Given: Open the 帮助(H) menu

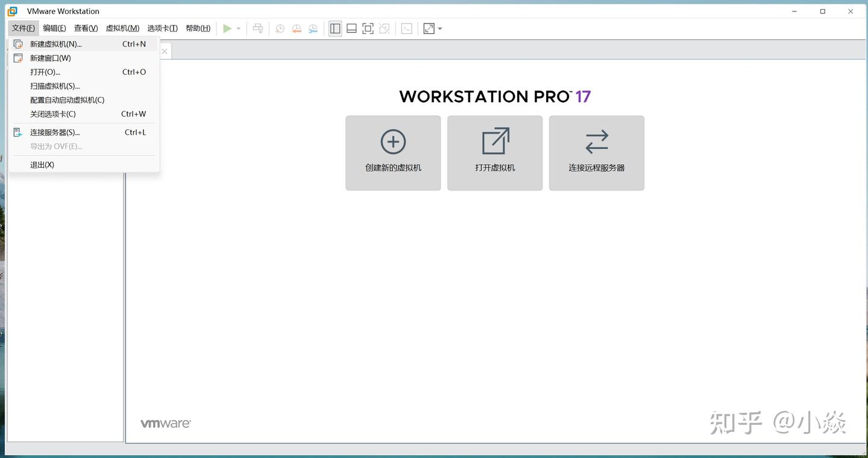Looking at the screenshot, I should [198, 28].
